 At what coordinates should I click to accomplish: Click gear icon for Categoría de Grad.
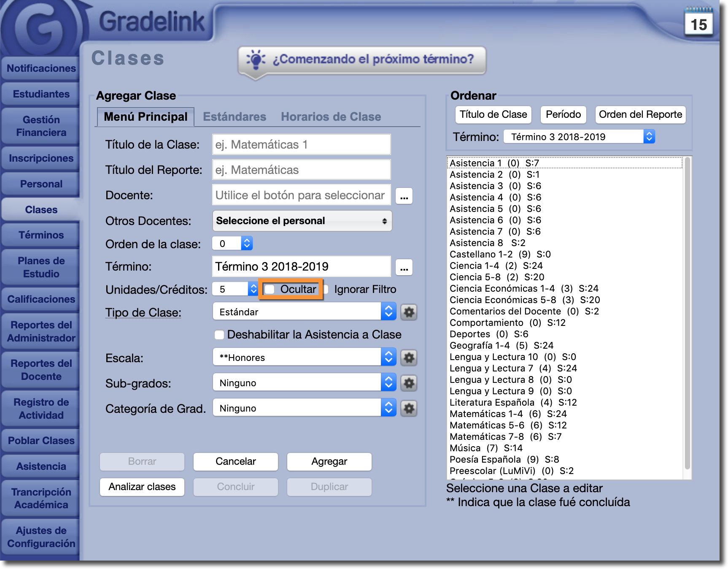408,409
